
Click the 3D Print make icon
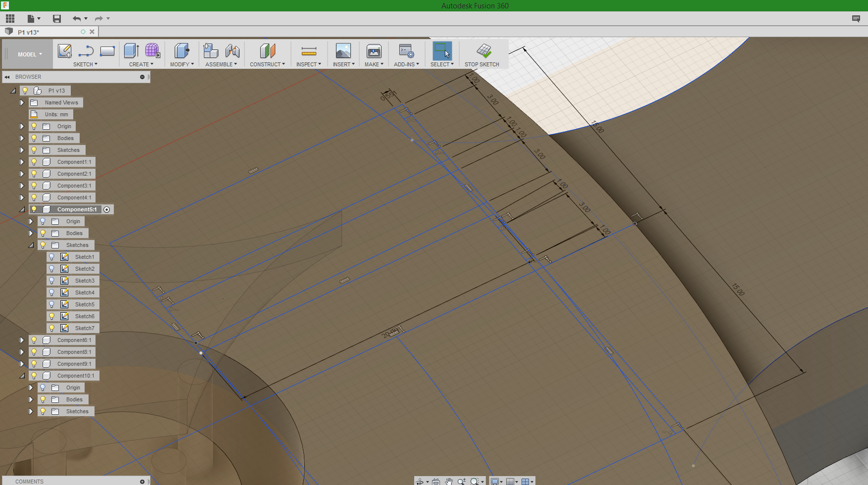(374, 50)
